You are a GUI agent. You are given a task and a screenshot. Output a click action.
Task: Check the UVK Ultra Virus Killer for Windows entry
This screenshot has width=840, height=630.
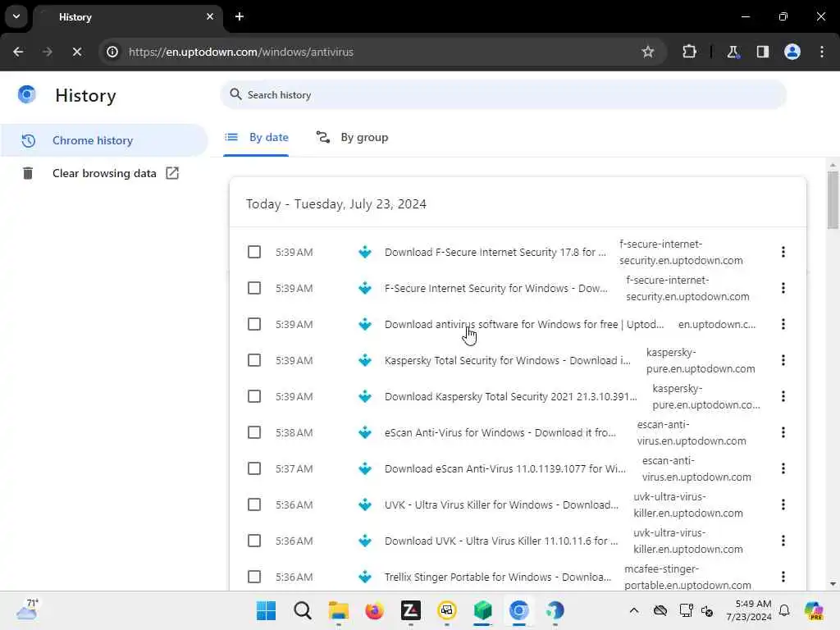click(254, 504)
